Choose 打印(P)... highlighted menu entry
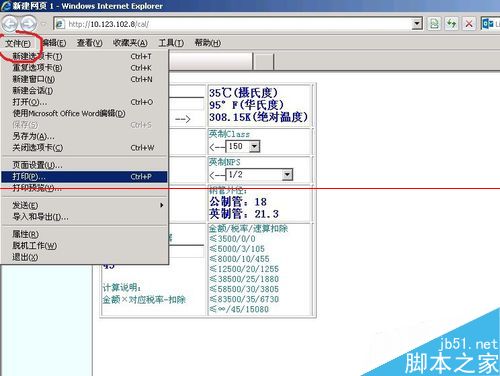Image resolution: width=500 pixels, height=376 pixels. [x=84, y=176]
